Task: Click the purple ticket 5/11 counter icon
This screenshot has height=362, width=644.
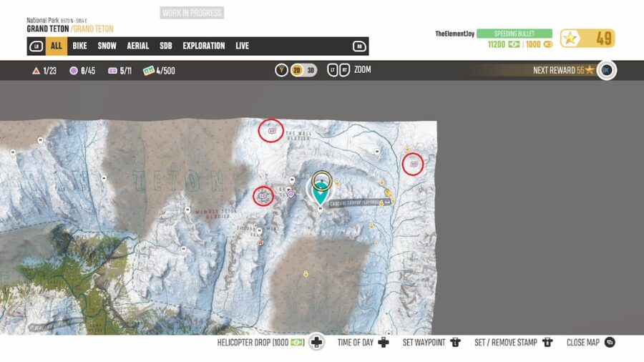Action: tap(112, 71)
